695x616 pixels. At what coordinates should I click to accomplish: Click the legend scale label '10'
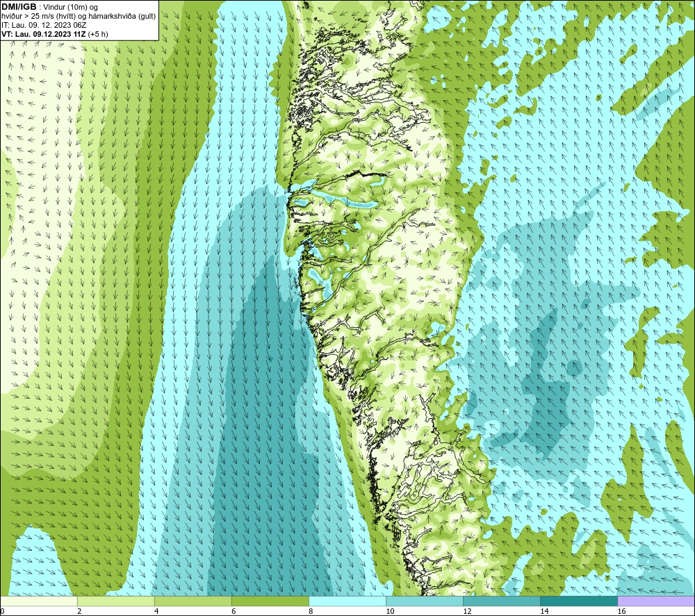click(390, 611)
